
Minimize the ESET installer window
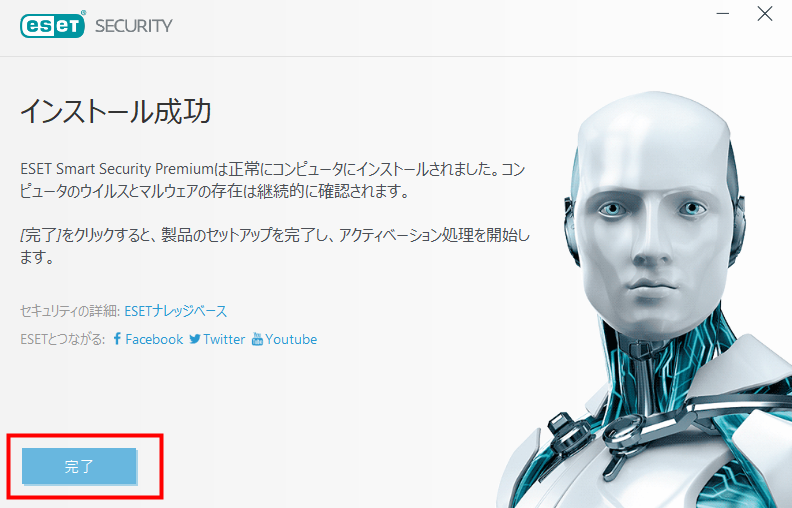[x=723, y=14]
